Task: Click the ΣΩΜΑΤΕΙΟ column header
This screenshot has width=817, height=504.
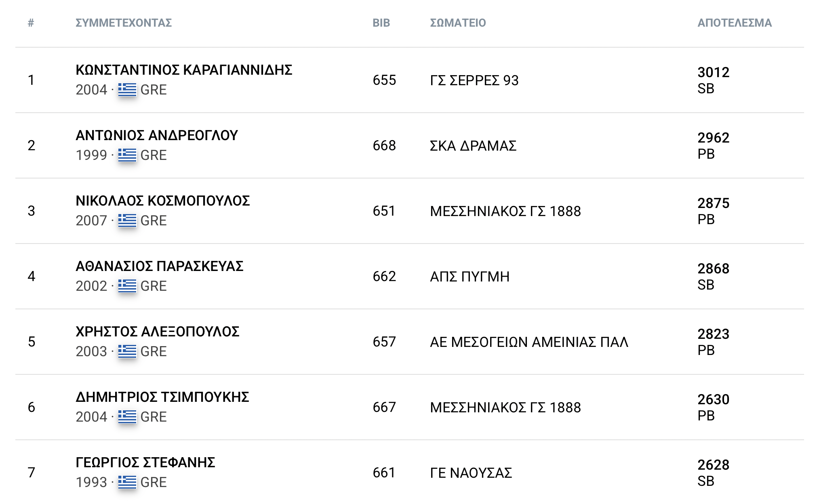Action: [458, 23]
